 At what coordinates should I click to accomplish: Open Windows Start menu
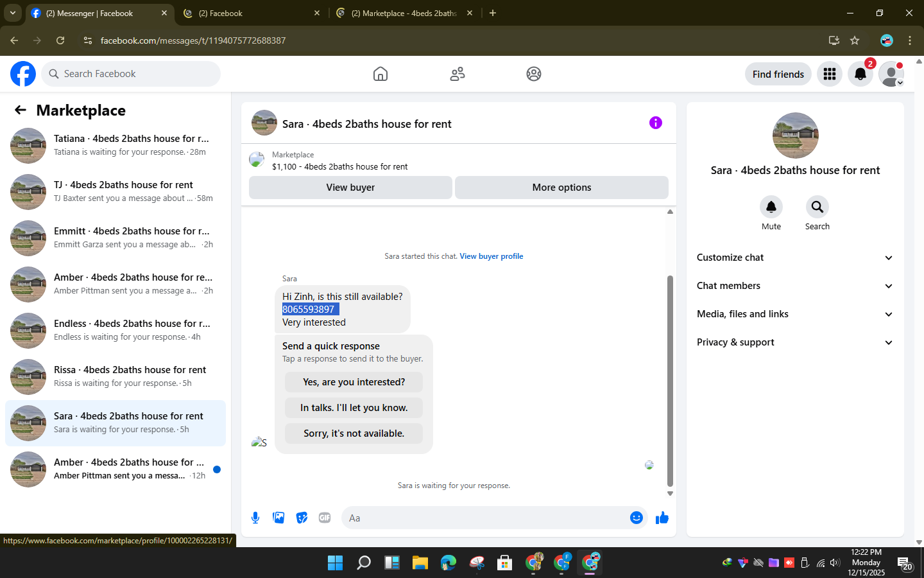coord(335,563)
